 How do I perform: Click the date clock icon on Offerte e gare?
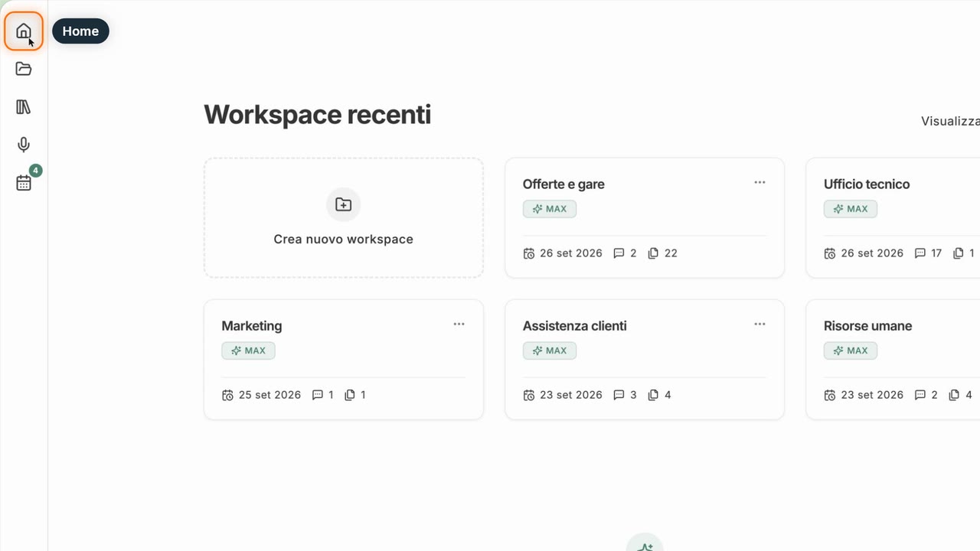pyautogui.click(x=529, y=253)
